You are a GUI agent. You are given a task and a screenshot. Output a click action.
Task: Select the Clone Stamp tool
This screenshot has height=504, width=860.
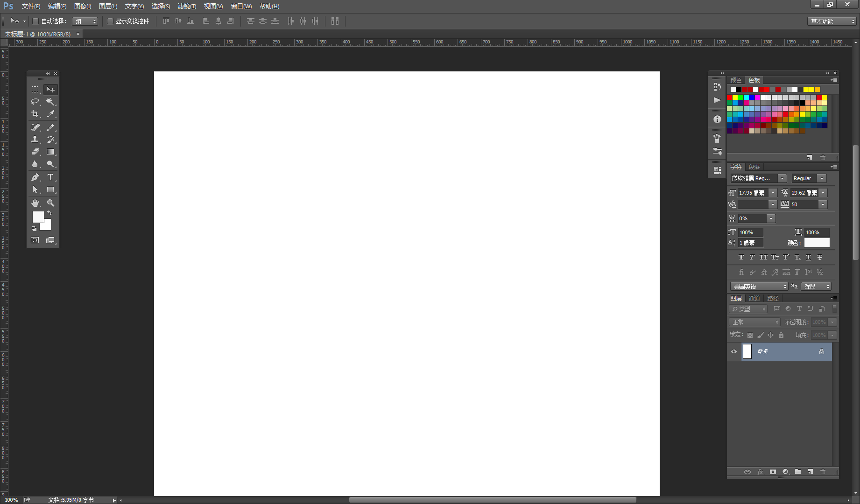pyautogui.click(x=35, y=140)
